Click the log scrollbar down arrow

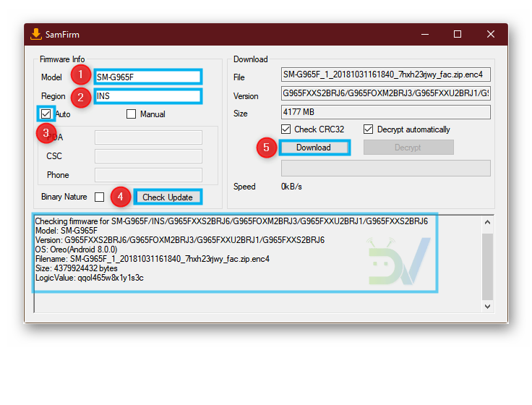click(488, 307)
